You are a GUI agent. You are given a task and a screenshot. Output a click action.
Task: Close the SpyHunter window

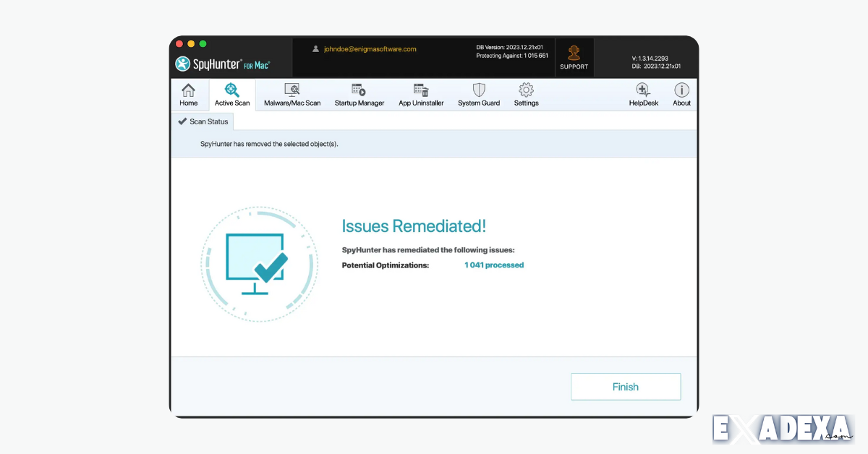point(179,44)
